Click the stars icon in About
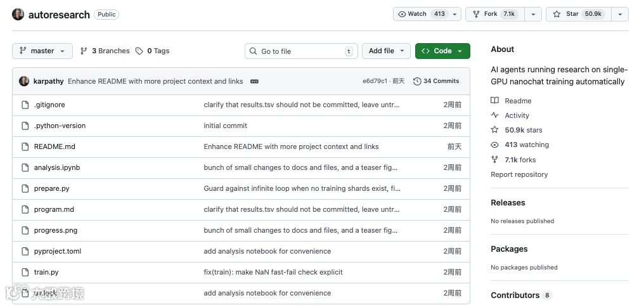 (495, 130)
